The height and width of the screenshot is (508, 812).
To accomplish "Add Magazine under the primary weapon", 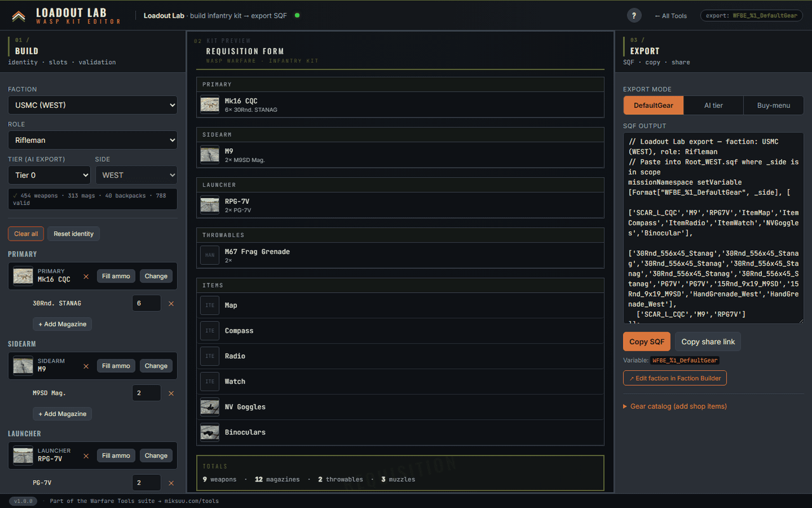I will tap(63, 324).
